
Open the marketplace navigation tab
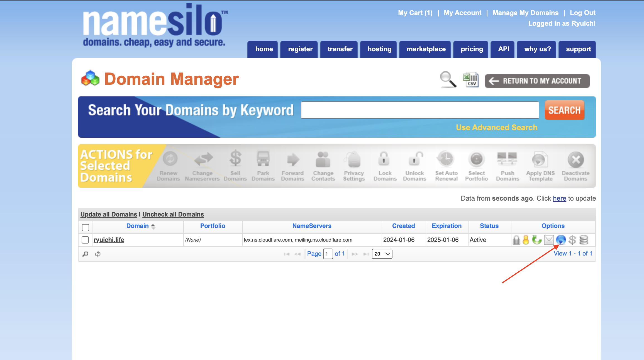pyautogui.click(x=426, y=49)
